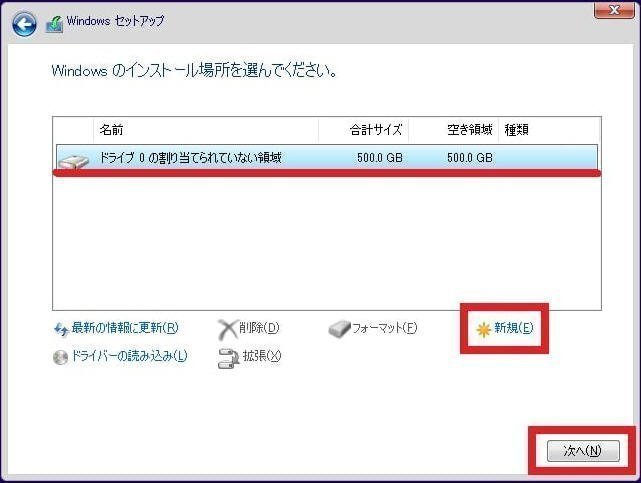
Task: Click the 合計サイズ column header
Action: coord(363,130)
